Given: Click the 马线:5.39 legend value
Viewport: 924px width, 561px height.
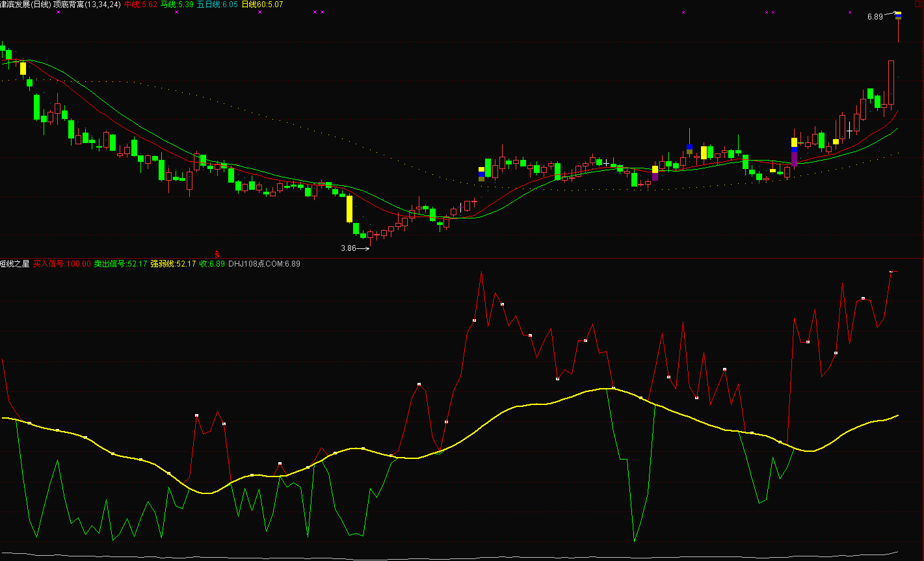Looking at the screenshot, I should click(177, 4).
